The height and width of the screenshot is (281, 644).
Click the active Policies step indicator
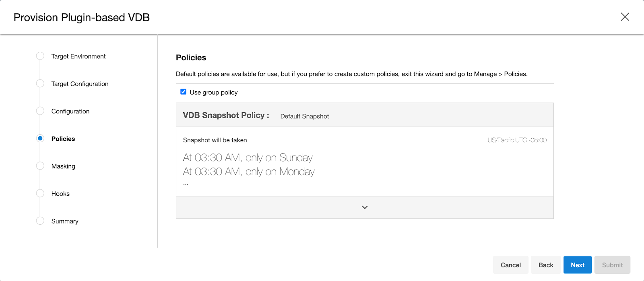click(40, 138)
